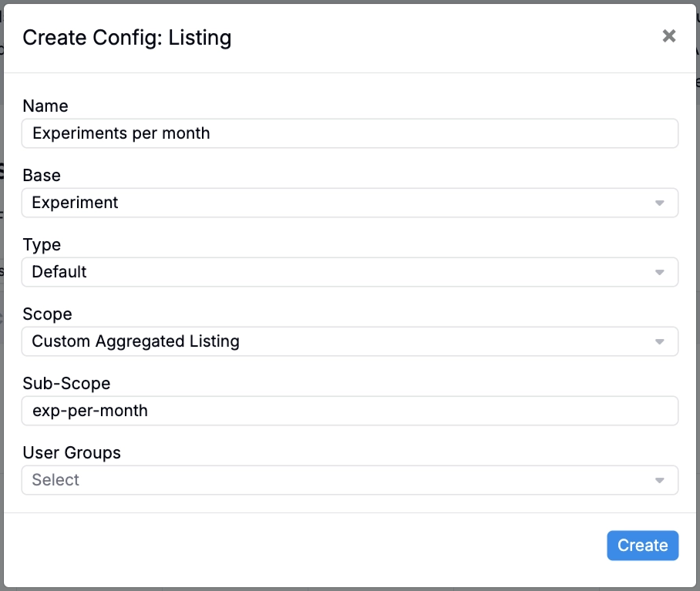Click the caret icon in Type selector
The height and width of the screenshot is (591, 700).
[x=659, y=273]
